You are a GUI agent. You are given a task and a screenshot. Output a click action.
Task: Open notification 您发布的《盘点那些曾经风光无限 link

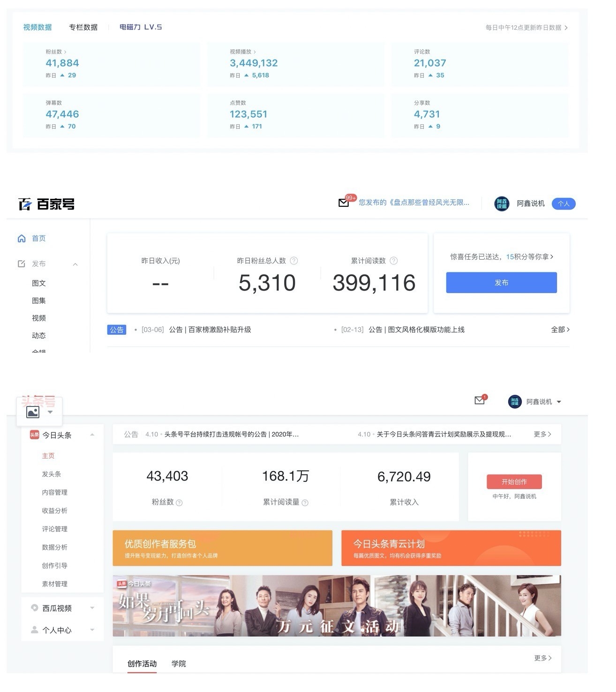pyautogui.click(x=414, y=203)
